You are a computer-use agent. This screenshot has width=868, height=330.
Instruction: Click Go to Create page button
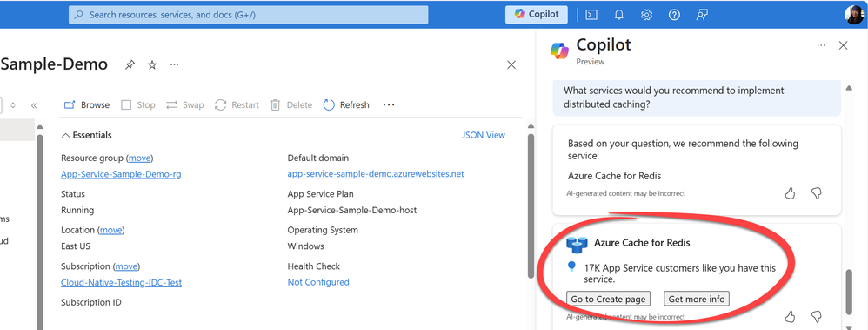(x=608, y=299)
